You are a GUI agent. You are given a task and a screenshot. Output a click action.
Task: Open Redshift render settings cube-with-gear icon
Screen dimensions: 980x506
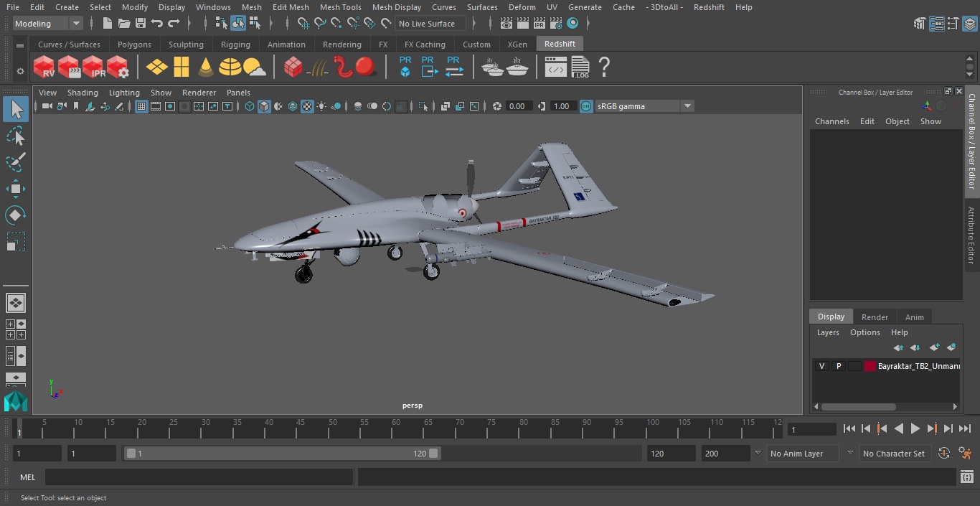pyautogui.click(x=118, y=67)
